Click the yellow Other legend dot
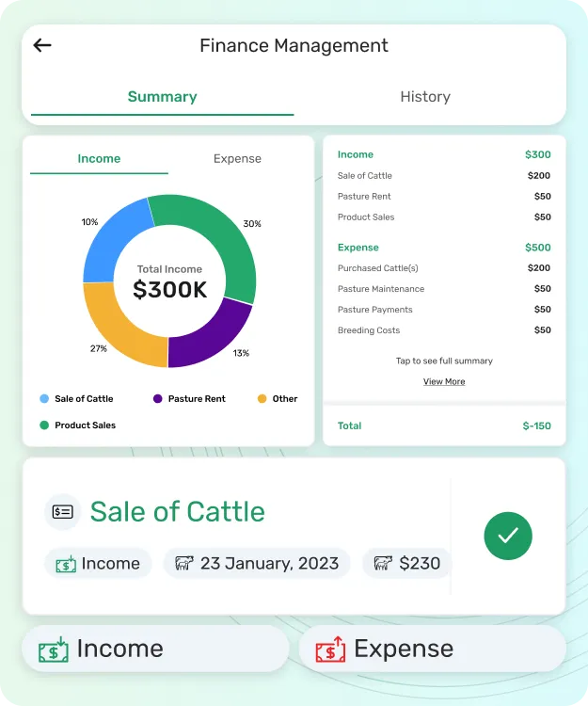Image resolution: width=588 pixels, height=706 pixels. 262,399
